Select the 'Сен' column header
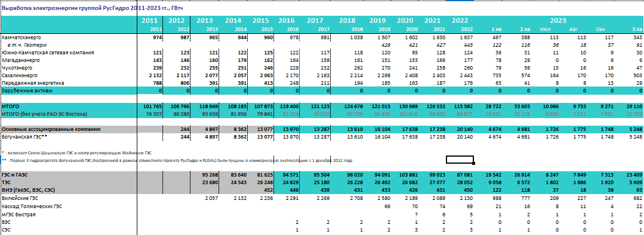The height and width of the screenshot is (235, 644). pyautogui.click(x=601, y=30)
